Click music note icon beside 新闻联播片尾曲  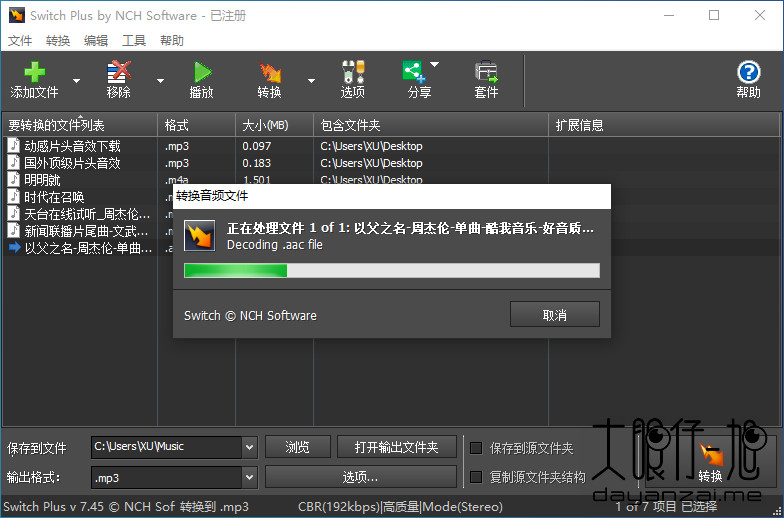coord(14,230)
